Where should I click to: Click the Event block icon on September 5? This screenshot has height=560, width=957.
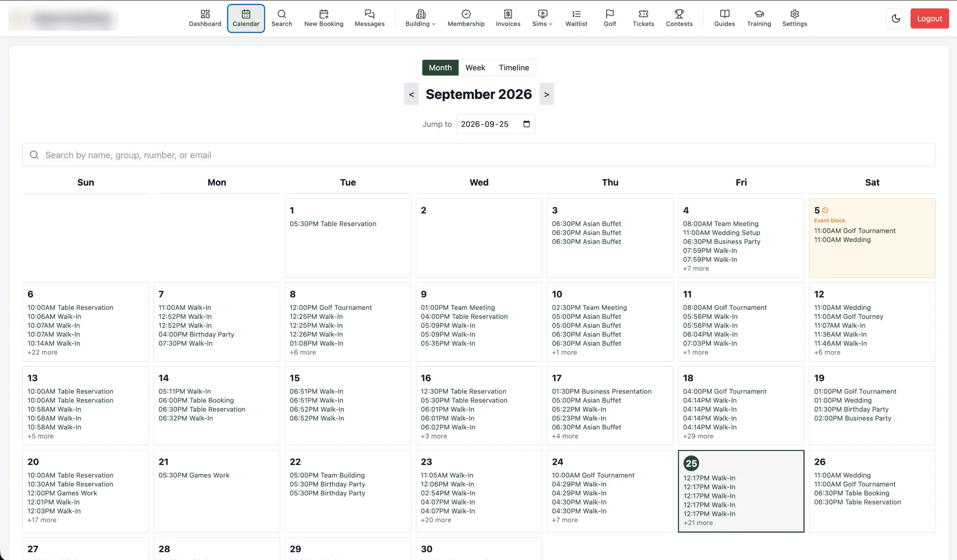tap(825, 210)
